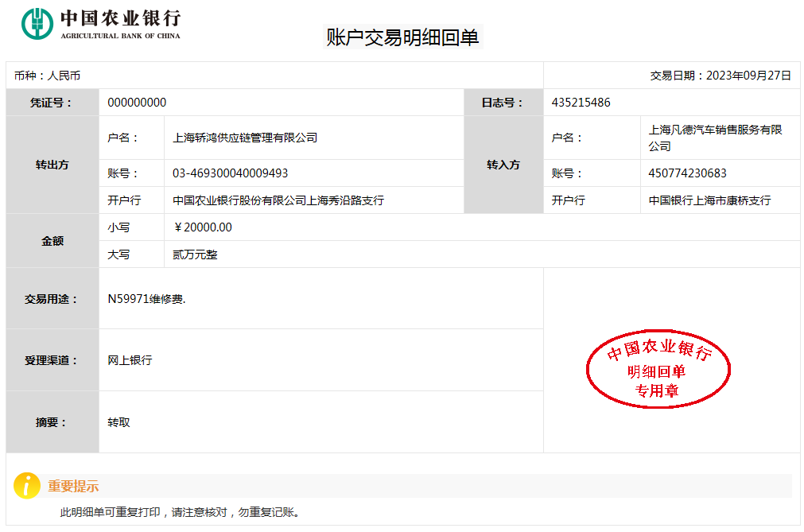Select the uppercase amount 贰万元整
This screenshot has width=804, height=532.
click(x=195, y=254)
